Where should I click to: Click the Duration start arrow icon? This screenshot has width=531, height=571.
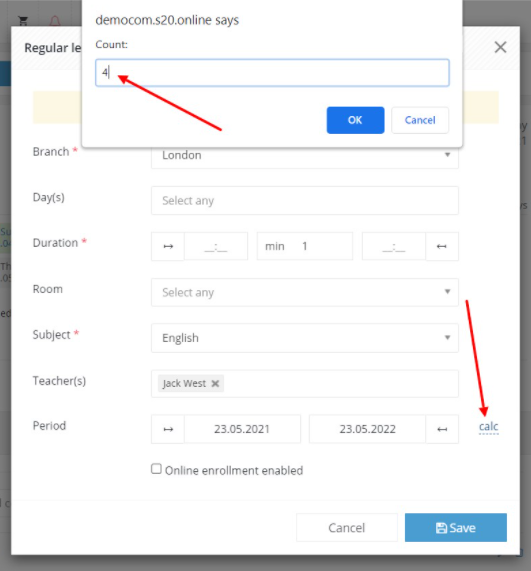coord(168,247)
